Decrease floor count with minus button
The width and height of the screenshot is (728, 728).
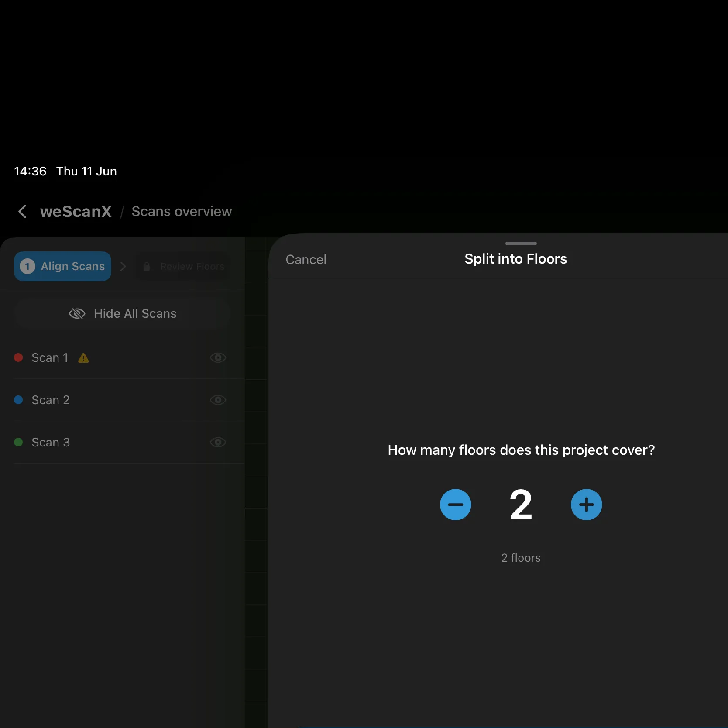tap(455, 505)
